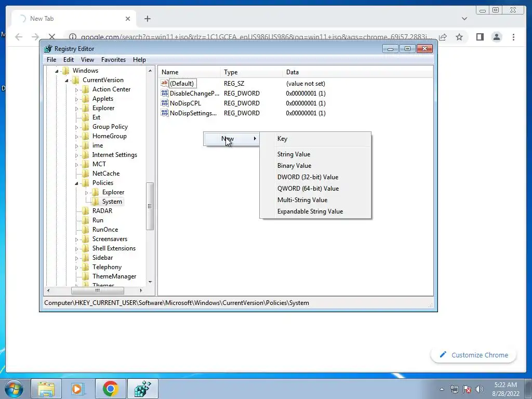Click the System folder icon in tree
This screenshot has height=399, width=532.
96,202
